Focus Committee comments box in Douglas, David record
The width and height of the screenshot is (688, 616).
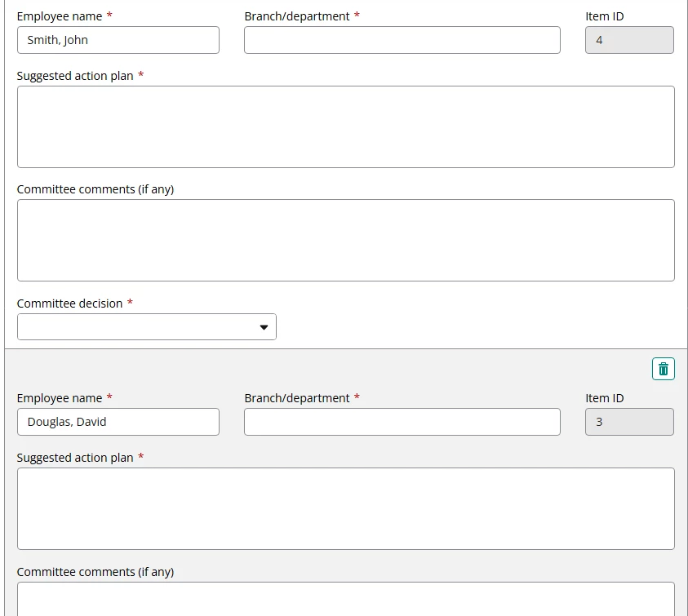[x=346, y=599]
